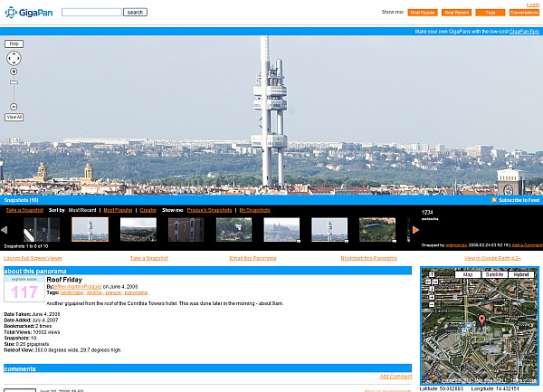Open the GigaPan Epic link in the banner

point(524,32)
